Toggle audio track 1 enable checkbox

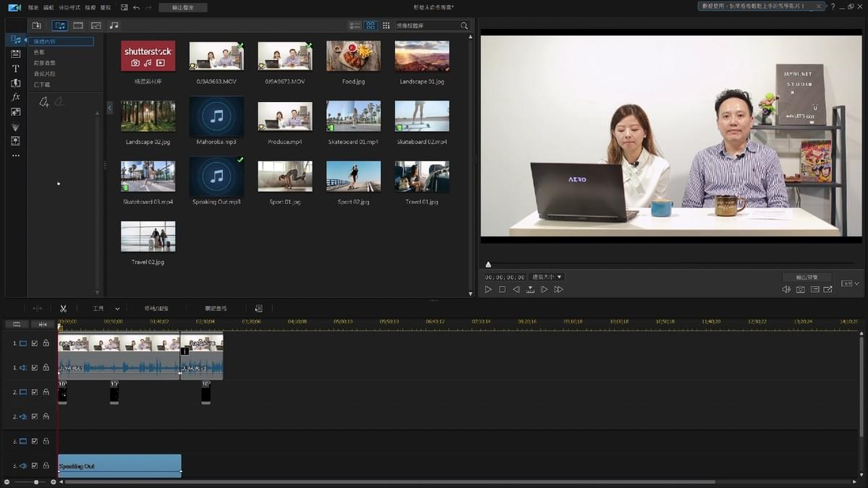pos(35,367)
